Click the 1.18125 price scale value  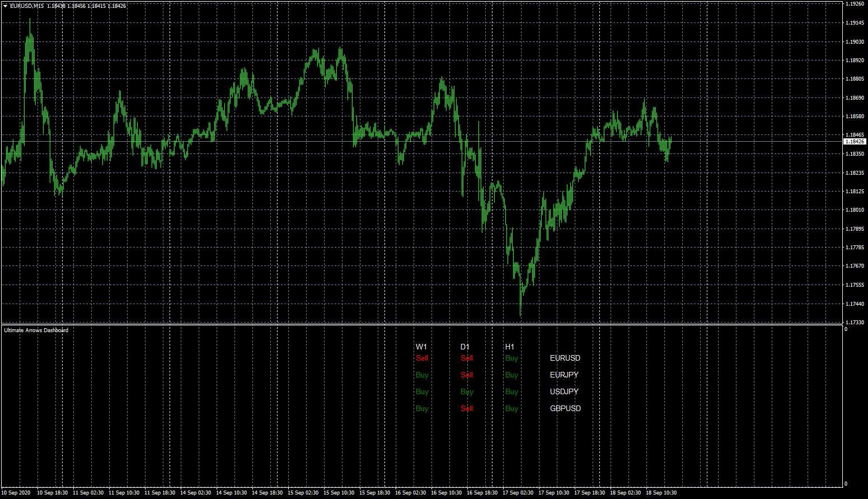click(x=855, y=192)
